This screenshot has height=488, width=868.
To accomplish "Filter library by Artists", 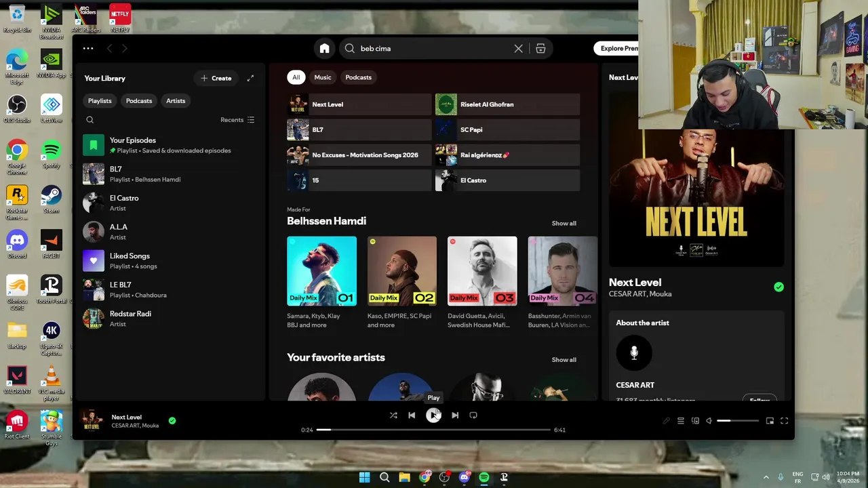I will [176, 101].
